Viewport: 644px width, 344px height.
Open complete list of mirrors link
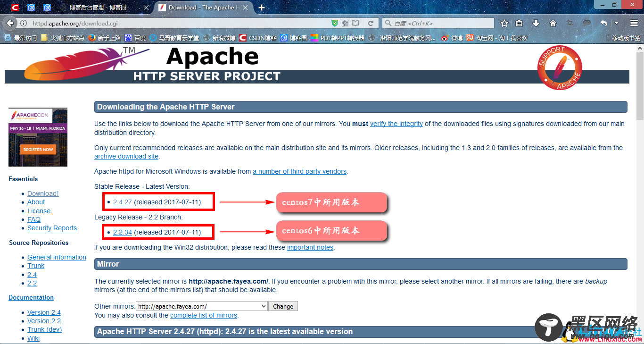[204, 315]
